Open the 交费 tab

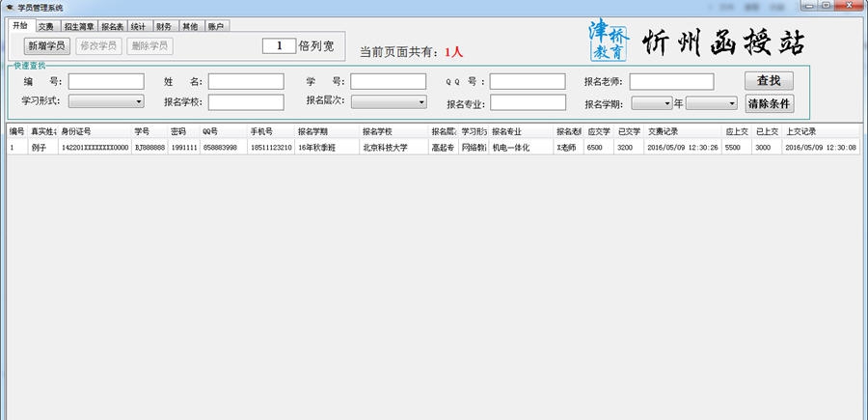pos(46,26)
